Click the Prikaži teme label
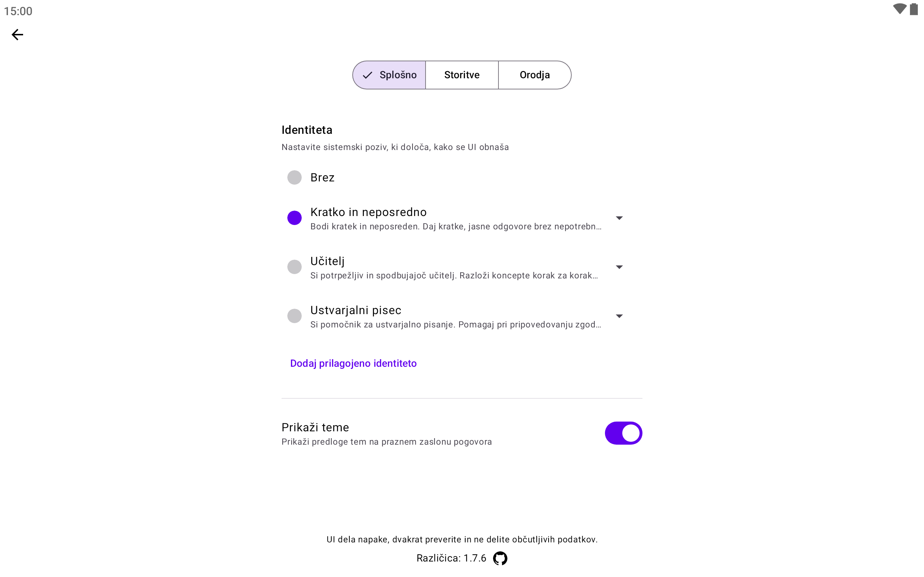 click(315, 427)
